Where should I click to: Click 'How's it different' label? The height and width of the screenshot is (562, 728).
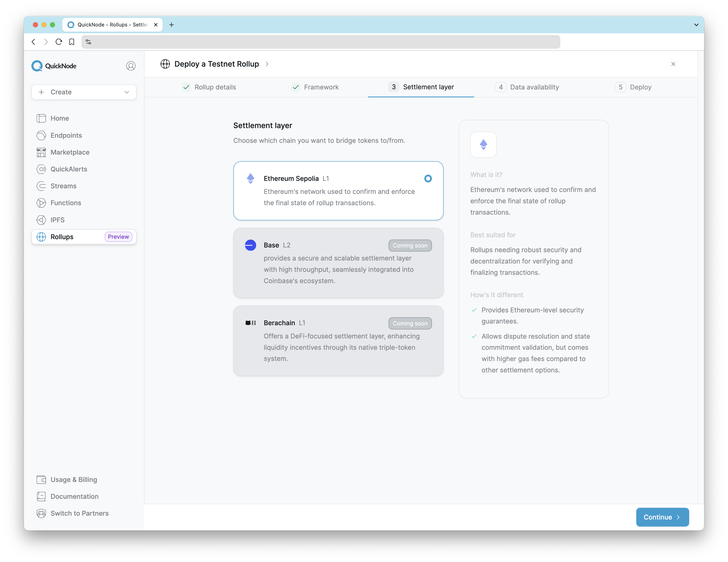(496, 295)
